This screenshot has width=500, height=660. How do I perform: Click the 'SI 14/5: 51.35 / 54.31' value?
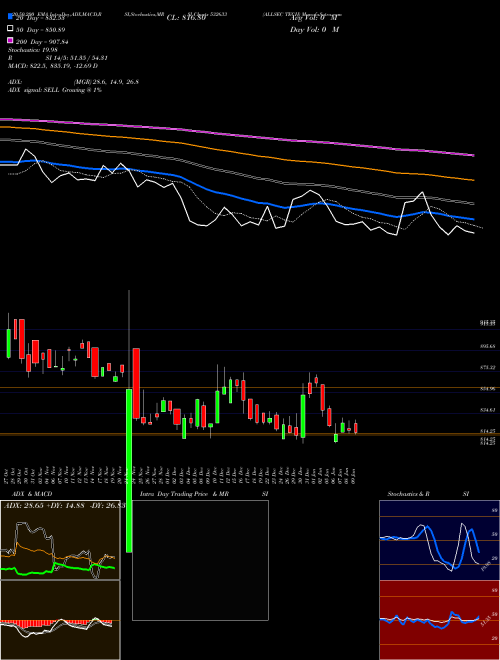pos(77,58)
